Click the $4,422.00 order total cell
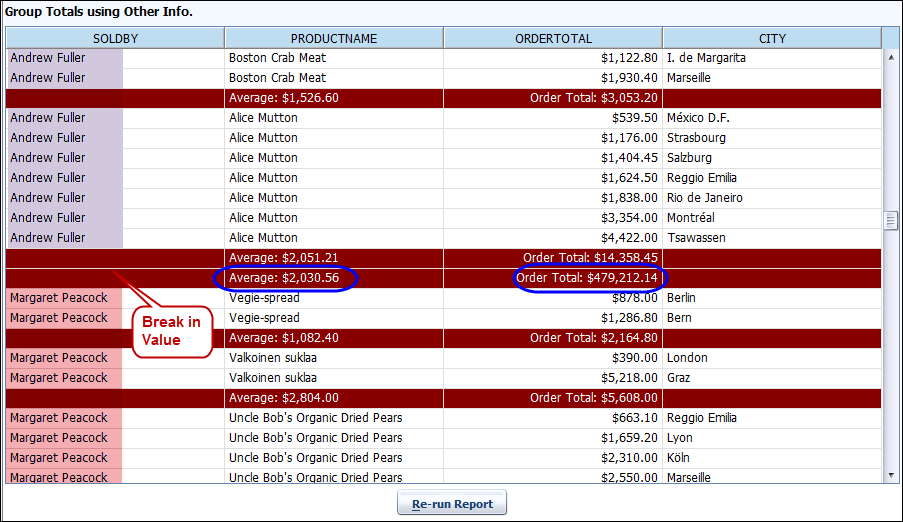Image resolution: width=903 pixels, height=522 pixels. 629,238
